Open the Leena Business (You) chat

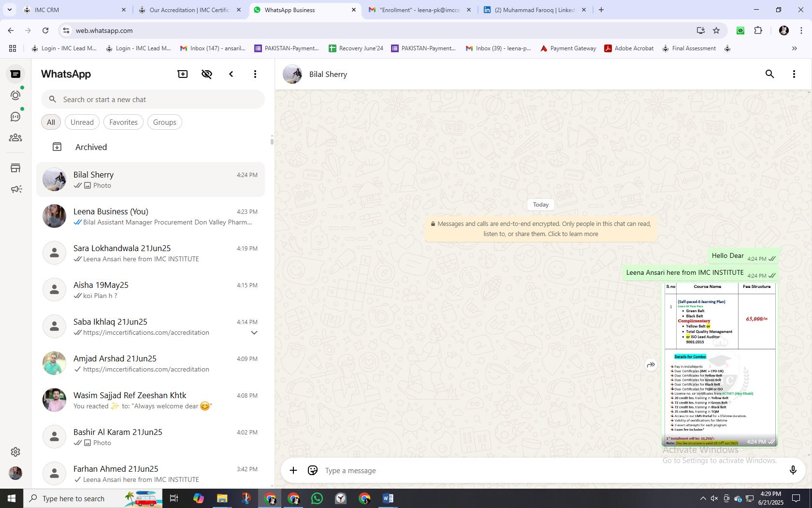pos(150,216)
